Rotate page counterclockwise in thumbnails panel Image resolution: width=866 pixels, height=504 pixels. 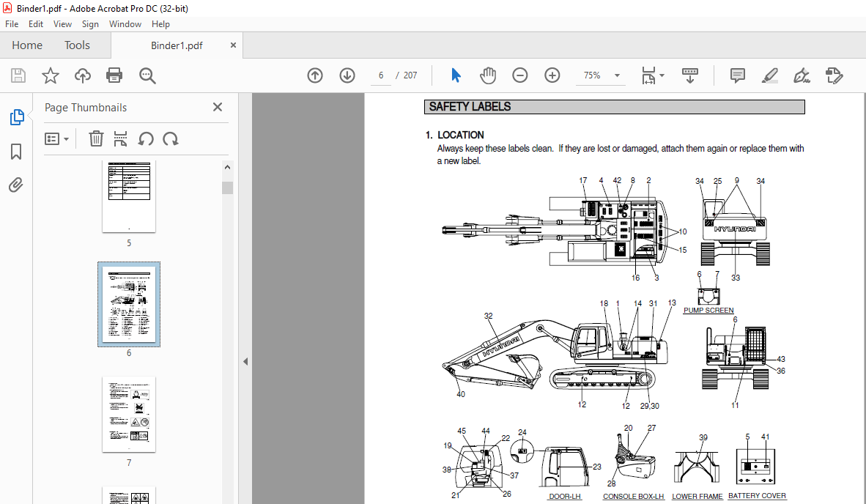(x=145, y=138)
